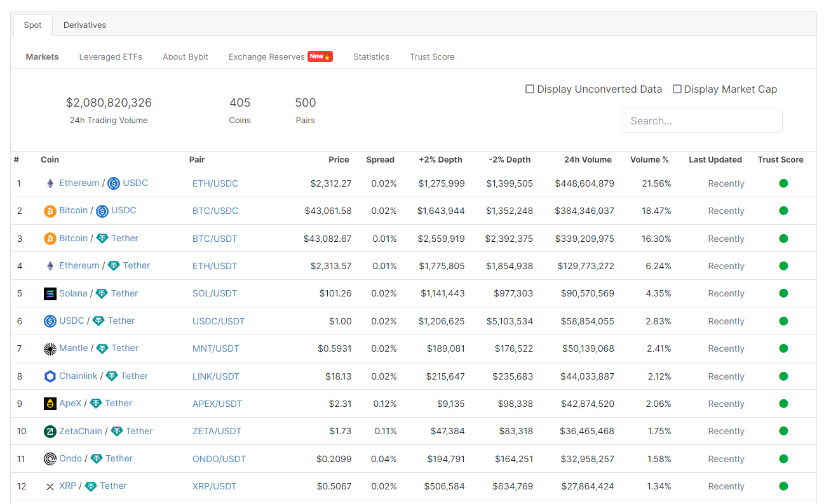Sort by Trust Score column header
Viewport: 824px width, 504px height.
pos(780,160)
